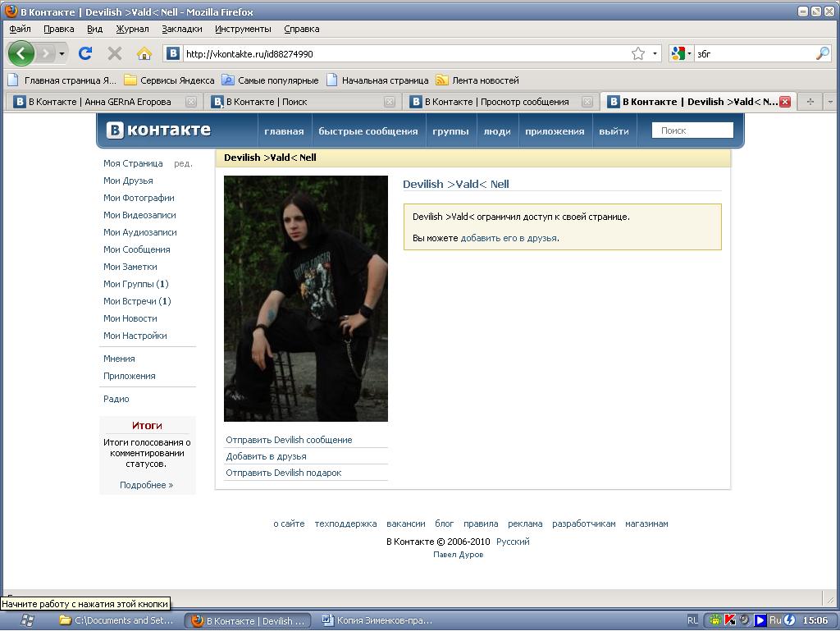The width and height of the screenshot is (840, 631).
Task: Open приложения in site header
Action: click(555, 131)
